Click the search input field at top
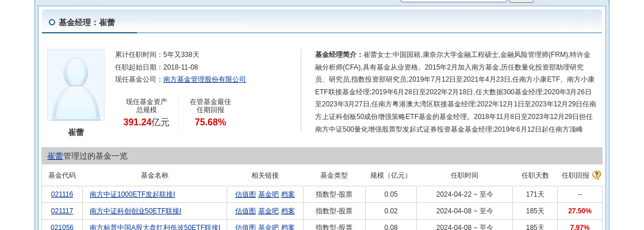644x230 pixels. (x=454, y=1)
